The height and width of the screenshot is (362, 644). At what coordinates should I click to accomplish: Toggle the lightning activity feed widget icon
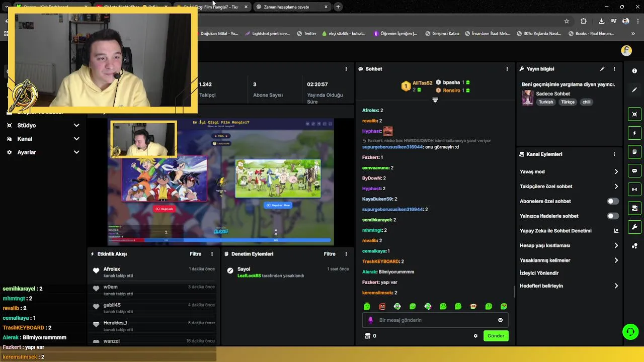634,133
